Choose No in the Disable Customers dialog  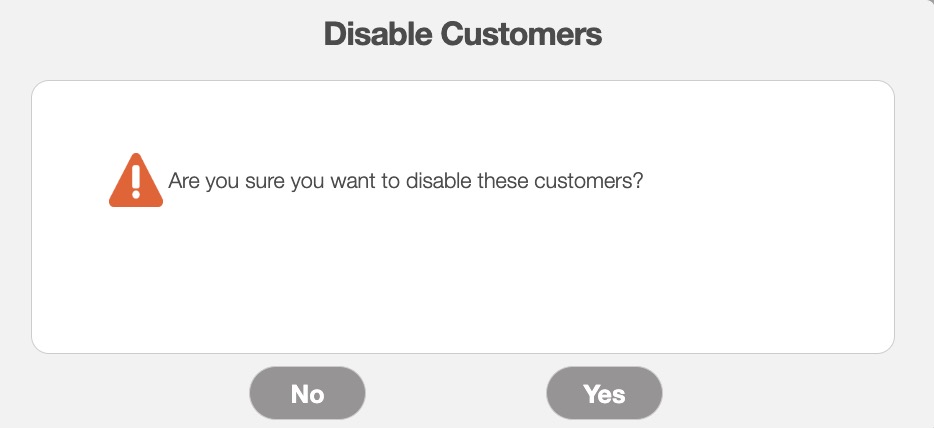pos(307,393)
